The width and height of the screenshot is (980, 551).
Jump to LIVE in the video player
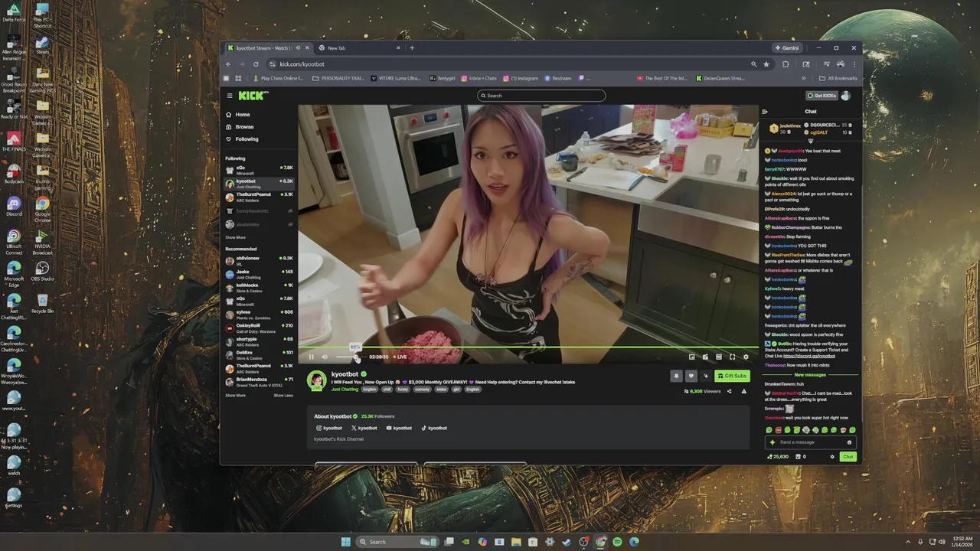click(400, 357)
